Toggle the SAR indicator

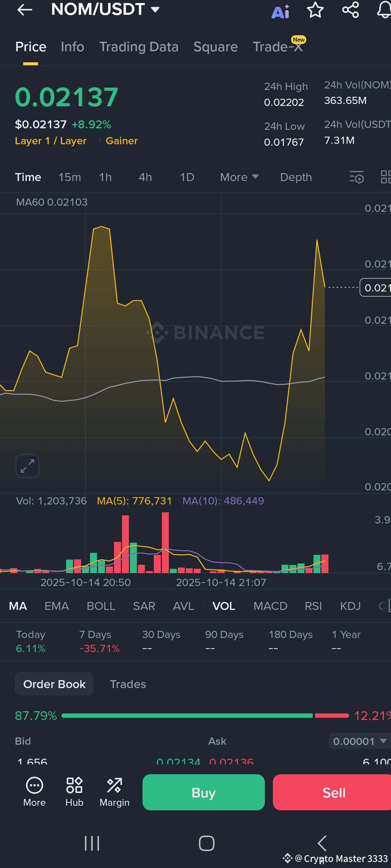(144, 606)
